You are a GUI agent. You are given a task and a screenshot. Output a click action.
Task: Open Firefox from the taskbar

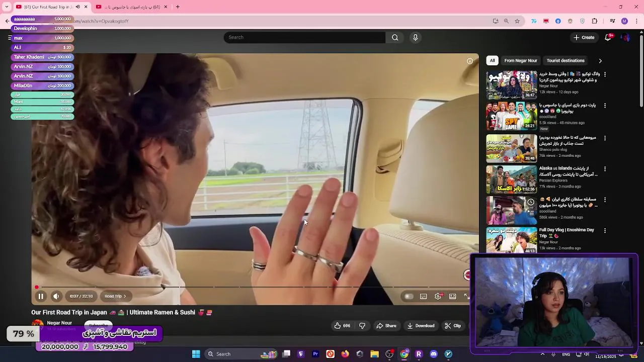tap(345, 354)
